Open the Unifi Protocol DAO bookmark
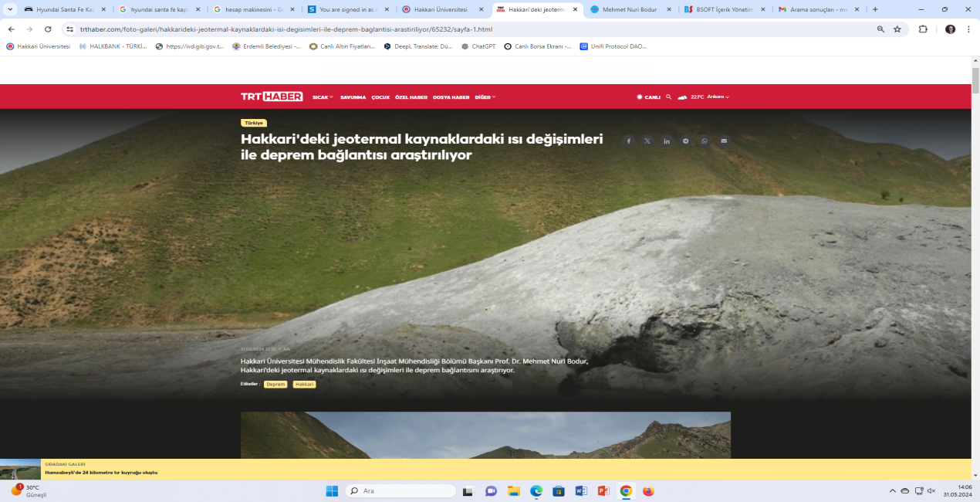This screenshot has width=980, height=502. pyautogui.click(x=613, y=46)
